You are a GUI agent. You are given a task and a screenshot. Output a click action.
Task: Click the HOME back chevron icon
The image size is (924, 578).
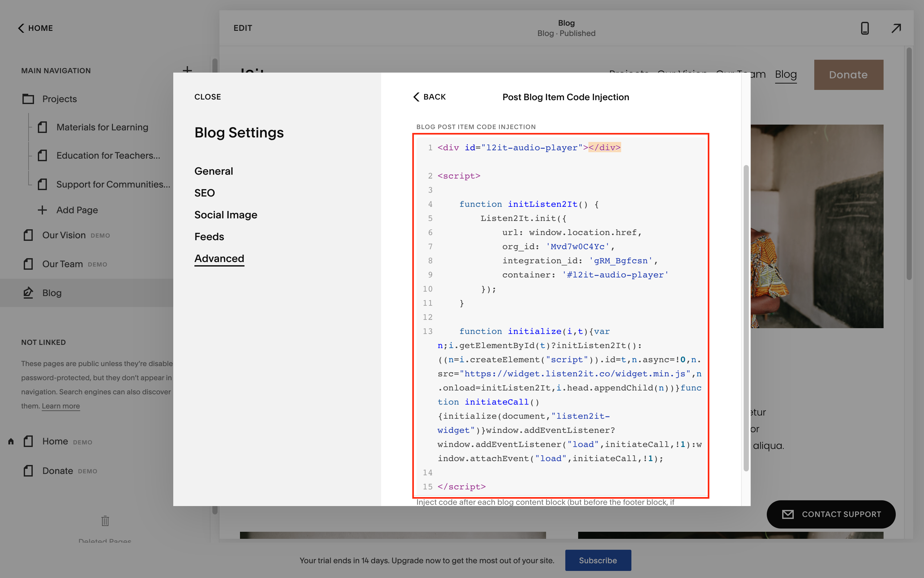21,28
